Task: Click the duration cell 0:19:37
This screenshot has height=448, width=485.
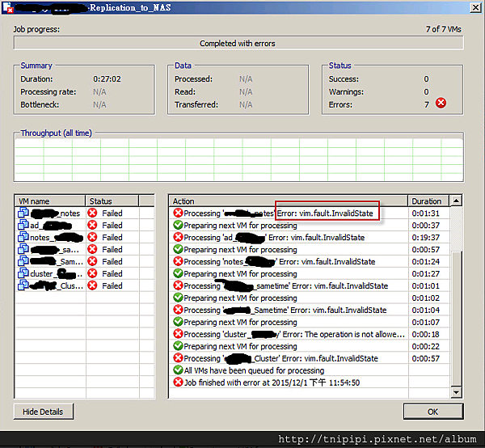Action: tap(426, 237)
